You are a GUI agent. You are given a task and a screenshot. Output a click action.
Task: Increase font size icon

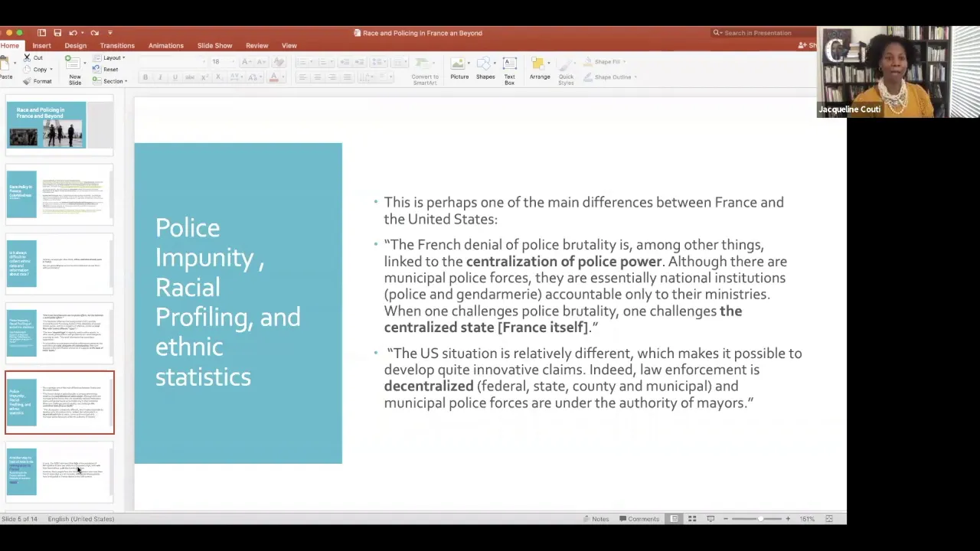pyautogui.click(x=246, y=62)
